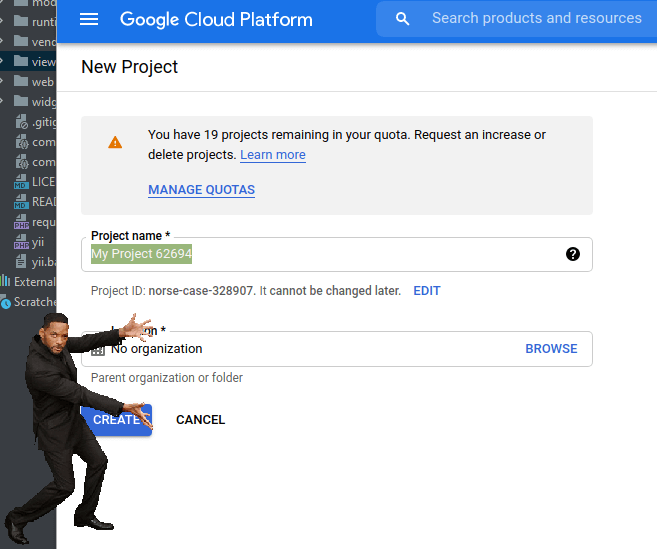Open MANAGE QUOTAS link
The width and height of the screenshot is (657, 549).
202,190
